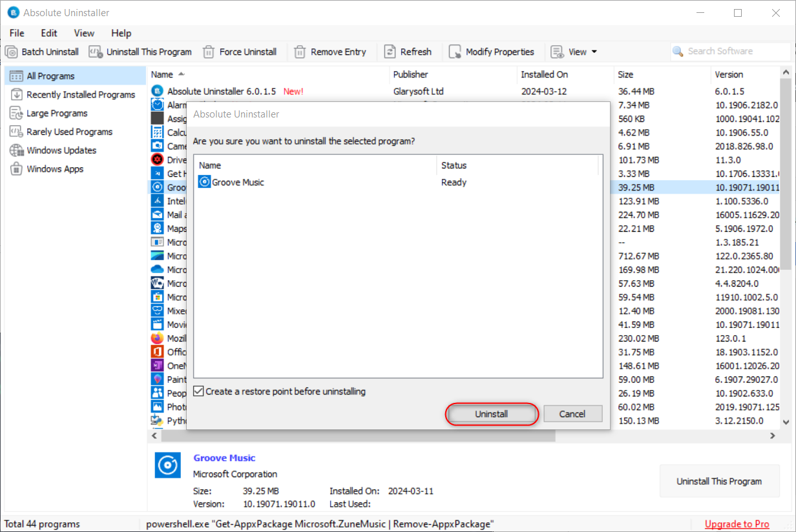Click version 123.0.1 cell
Screen dimensions: 796x532
coord(730,338)
